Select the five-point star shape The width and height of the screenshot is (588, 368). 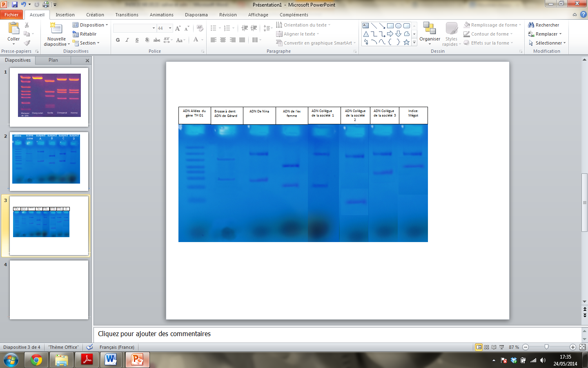click(406, 42)
